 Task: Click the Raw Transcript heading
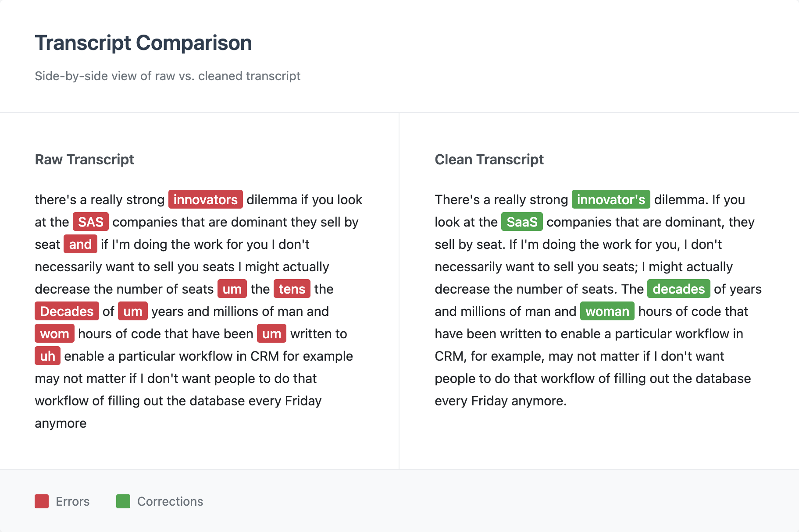click(x=84, y=160)
